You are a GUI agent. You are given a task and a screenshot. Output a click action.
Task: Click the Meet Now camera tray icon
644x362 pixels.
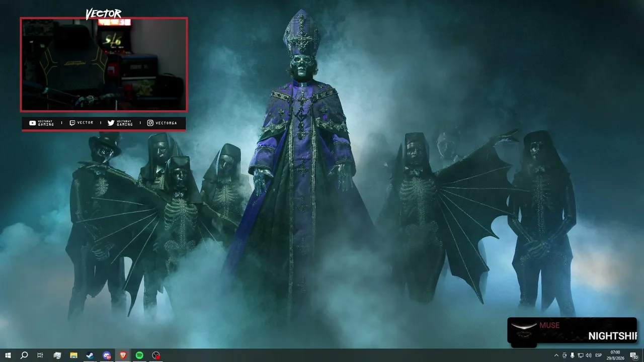click(564, 355)
